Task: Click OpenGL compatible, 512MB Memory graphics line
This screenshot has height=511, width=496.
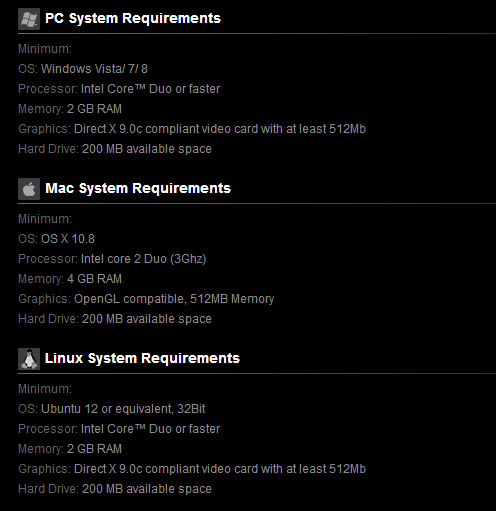Action: point(146,299)
